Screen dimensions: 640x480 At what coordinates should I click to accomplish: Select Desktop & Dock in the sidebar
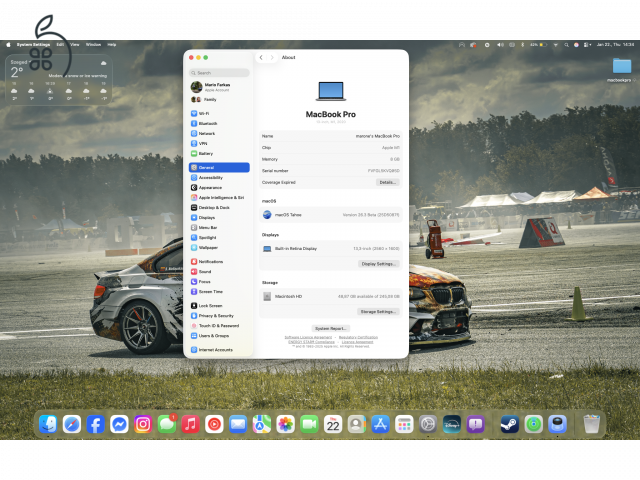point(219,207)
